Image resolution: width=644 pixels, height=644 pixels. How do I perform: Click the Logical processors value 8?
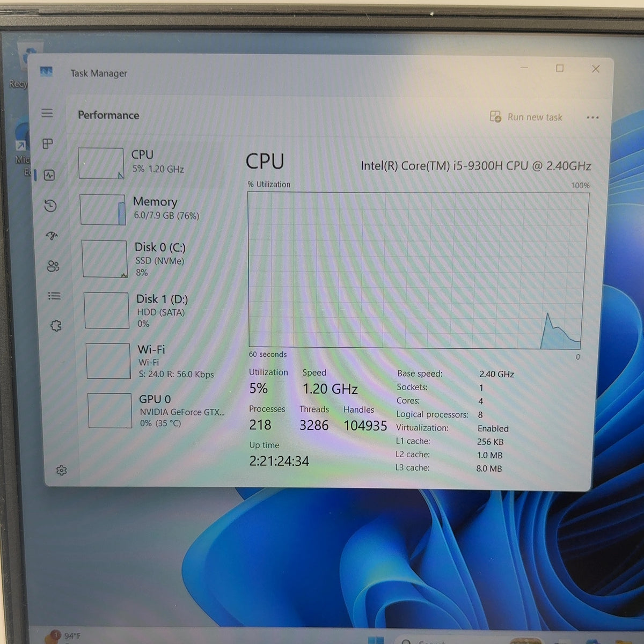(480, 415)
